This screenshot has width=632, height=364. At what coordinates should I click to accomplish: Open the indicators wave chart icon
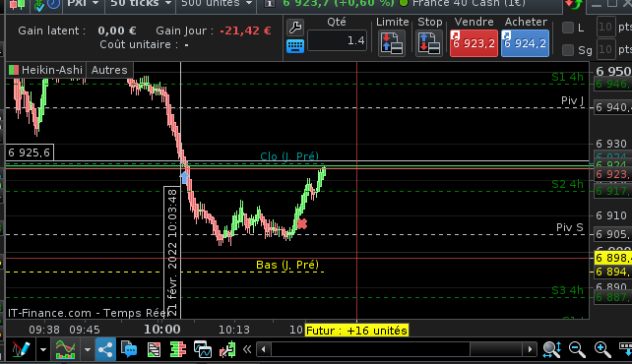pyautogui.click(x=65, y=349)
